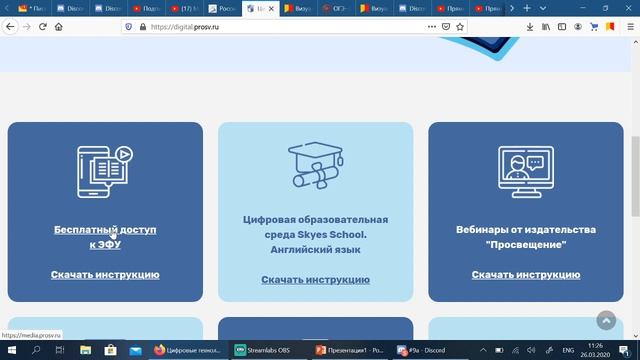The width and height of the screenshot is (640, 360).
Task: Click the graduation cap and diploma icon
Action: point(316,165)
